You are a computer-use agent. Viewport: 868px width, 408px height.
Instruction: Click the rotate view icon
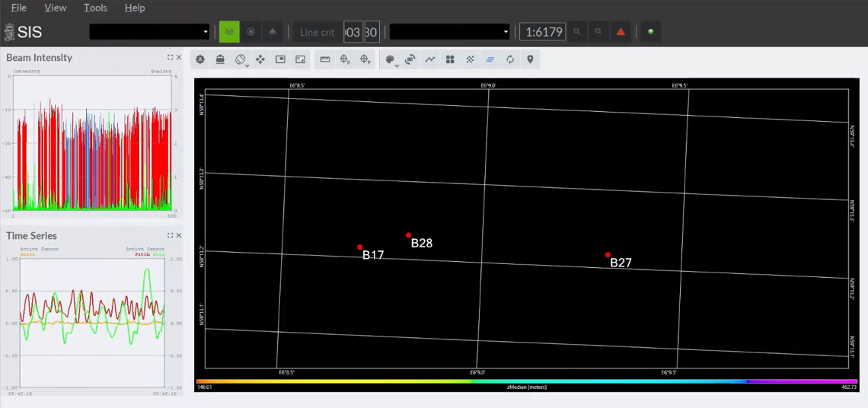coord(240,59)
